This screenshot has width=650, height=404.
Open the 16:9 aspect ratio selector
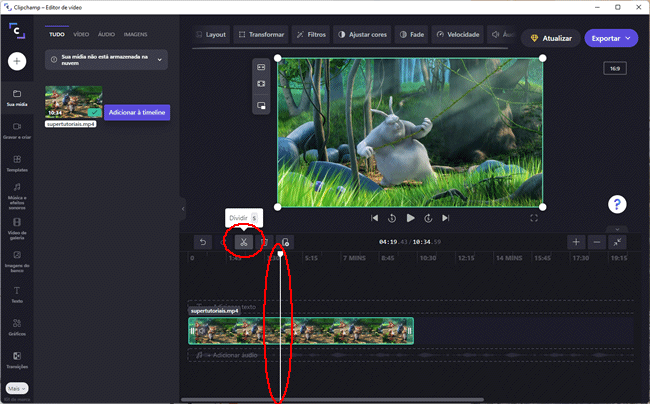[x=615, y=68]
